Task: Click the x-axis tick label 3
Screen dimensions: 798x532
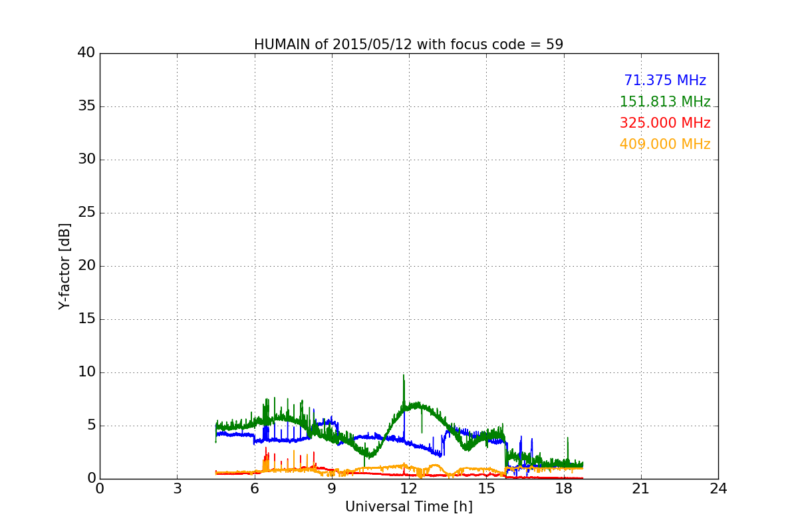Action: pyautogui.click(x=177, y=488)
